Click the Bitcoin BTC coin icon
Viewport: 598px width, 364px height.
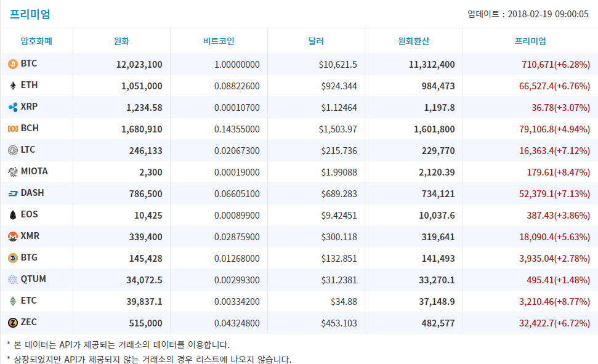tap(12, 64)
